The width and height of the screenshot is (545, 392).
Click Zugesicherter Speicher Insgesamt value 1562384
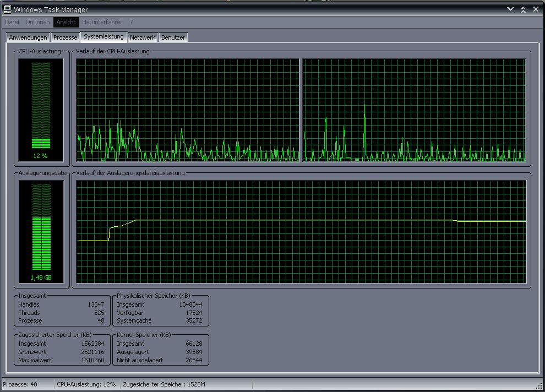(x=92, y=344)
